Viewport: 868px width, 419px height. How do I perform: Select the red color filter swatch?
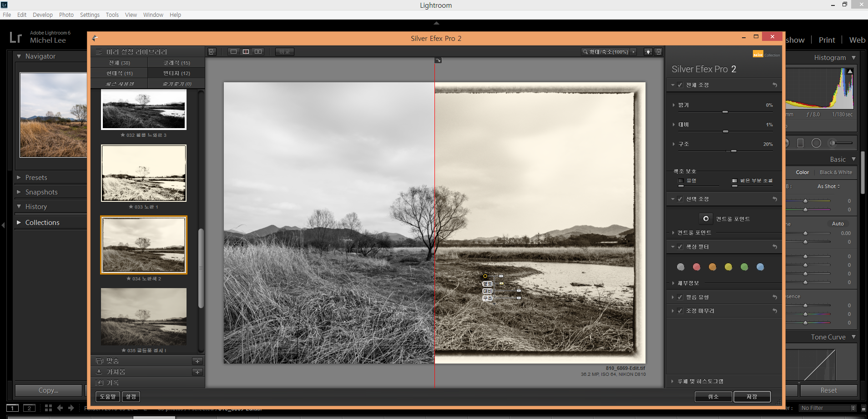click(696, 267)
